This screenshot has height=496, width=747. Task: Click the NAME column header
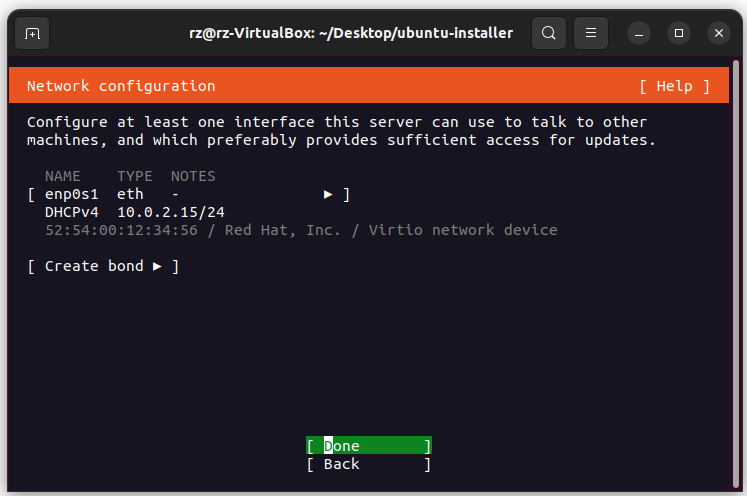click(x=63, y=176)
